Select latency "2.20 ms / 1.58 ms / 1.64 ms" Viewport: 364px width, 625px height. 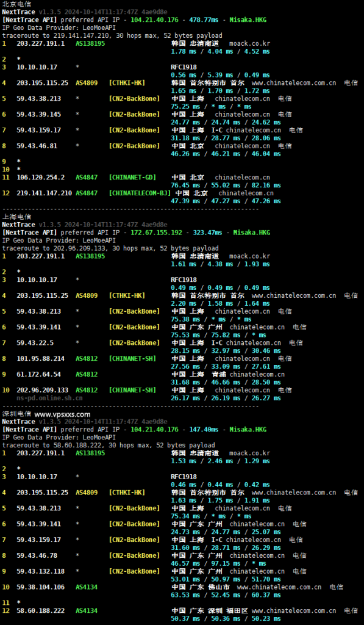pos(220,303)
